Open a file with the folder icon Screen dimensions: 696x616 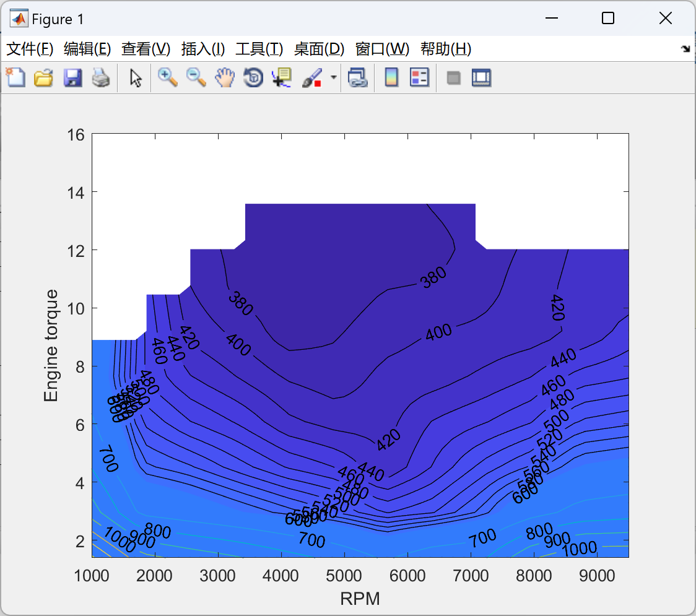pos(43,77)
